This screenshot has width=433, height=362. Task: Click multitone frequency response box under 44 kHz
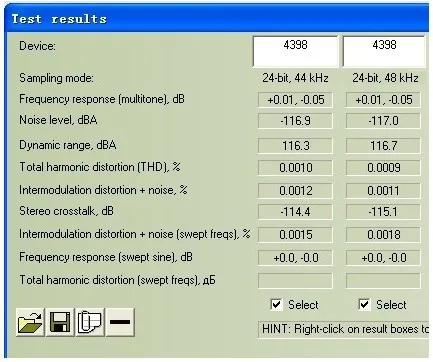coord(295,100)
